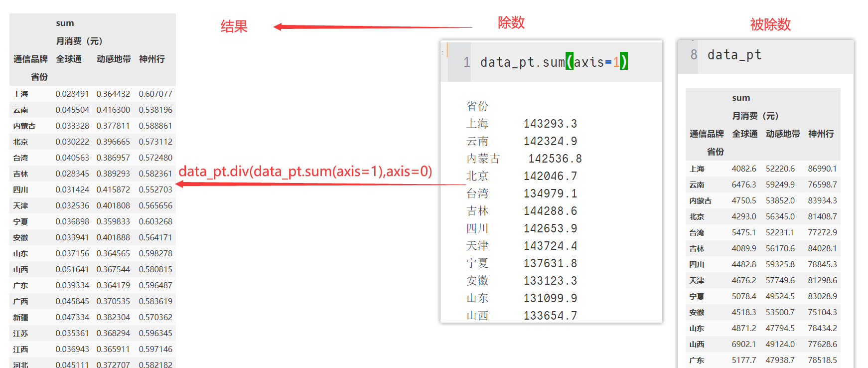Select the sum output 133123.3
The image size is (868, 368).
pyautogui.click(x=550, y=281)
